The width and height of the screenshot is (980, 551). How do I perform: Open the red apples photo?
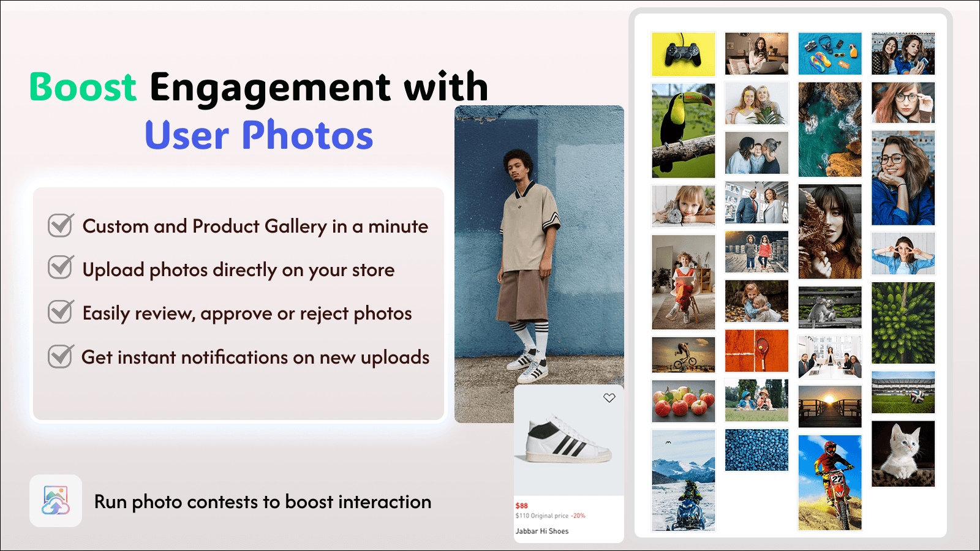(x=684, y=401)
